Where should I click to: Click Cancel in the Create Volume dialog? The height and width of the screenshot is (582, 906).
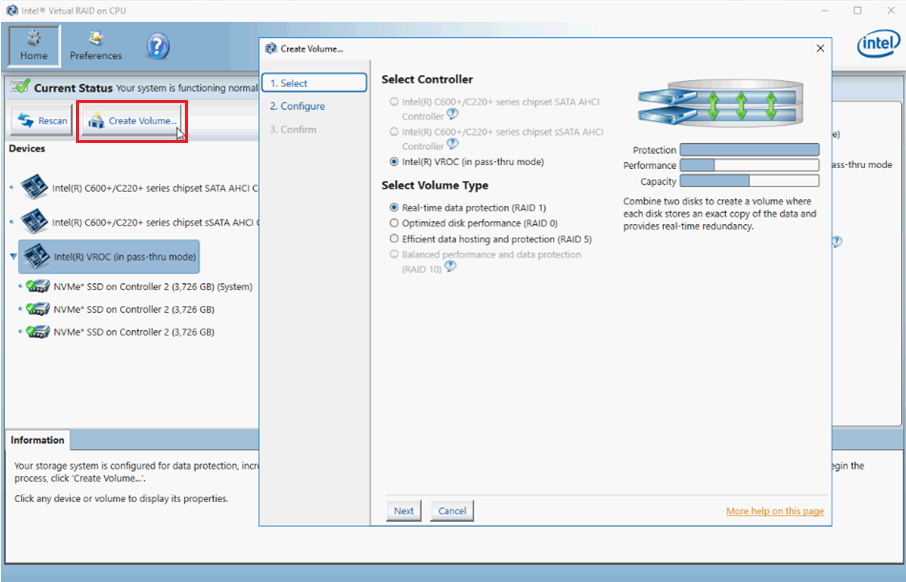[452, 511]
